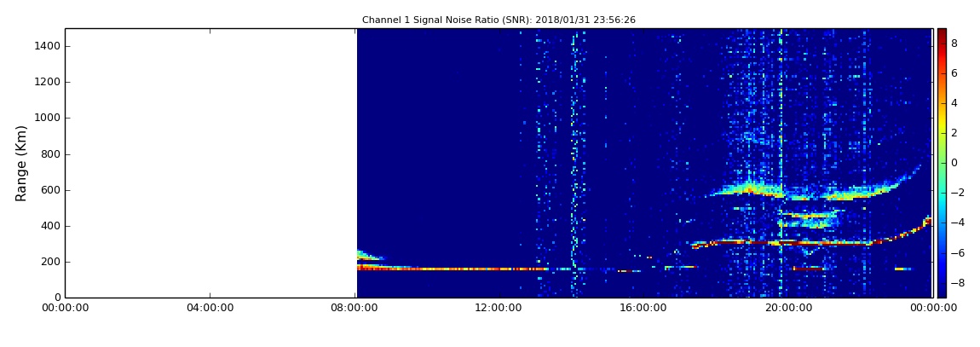Viewport: 980px width, 347px height.
Task: Click the colorbar label 2
Action: click(954, 133)
